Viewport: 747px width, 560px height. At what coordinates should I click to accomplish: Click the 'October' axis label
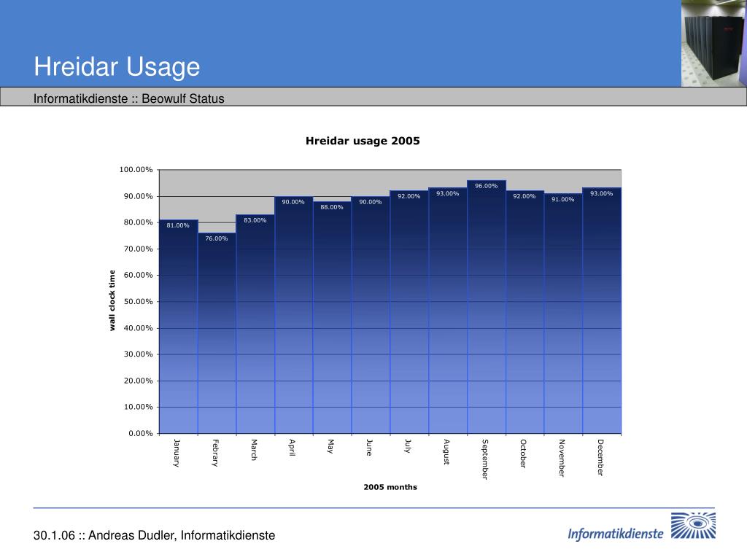(522, 454)
